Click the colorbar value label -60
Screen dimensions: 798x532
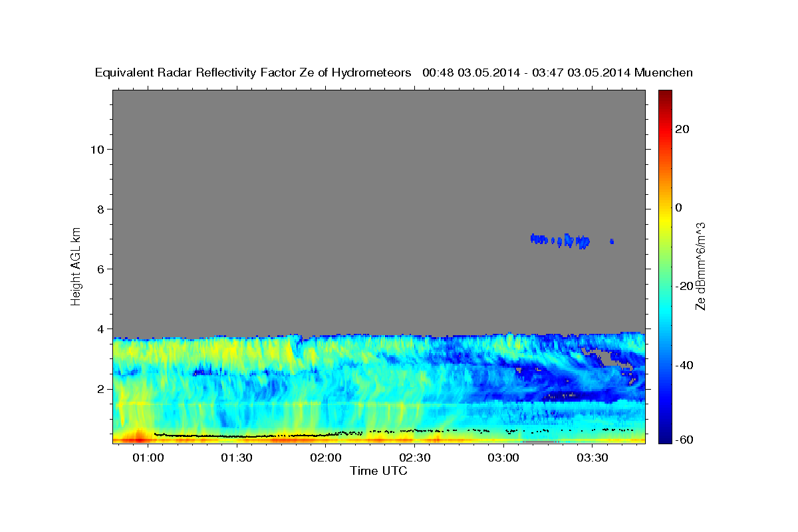[x=685, y=440]
